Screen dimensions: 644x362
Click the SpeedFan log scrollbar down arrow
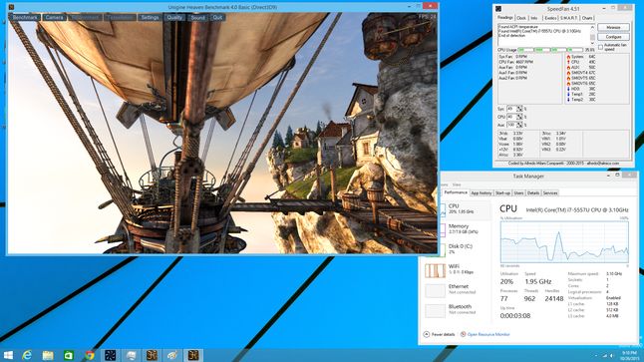592,43
